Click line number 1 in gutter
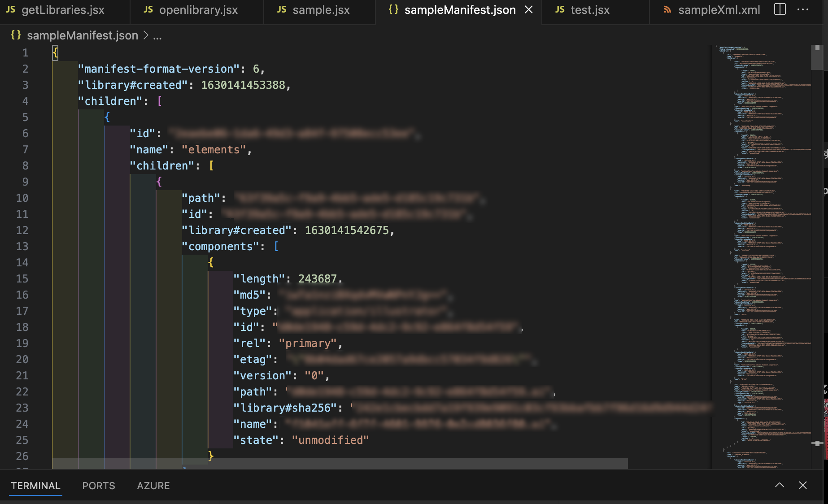This screenshot has width=828, height=504. click(26, 53)
